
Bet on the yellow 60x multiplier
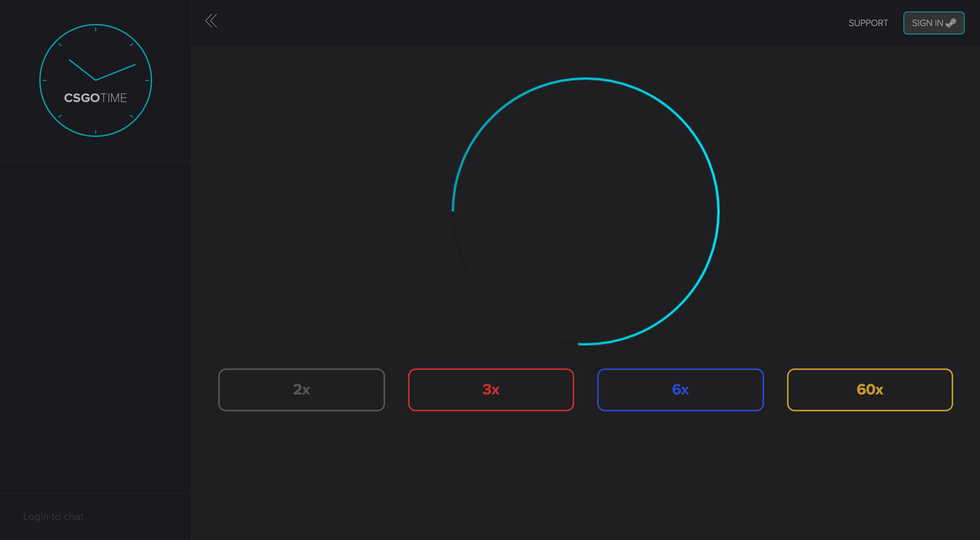point(870,389)
